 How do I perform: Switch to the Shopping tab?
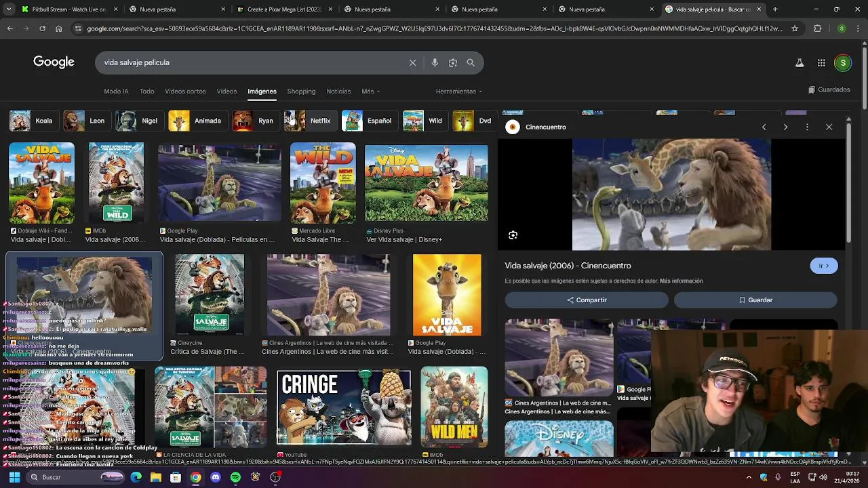point(301,91)
